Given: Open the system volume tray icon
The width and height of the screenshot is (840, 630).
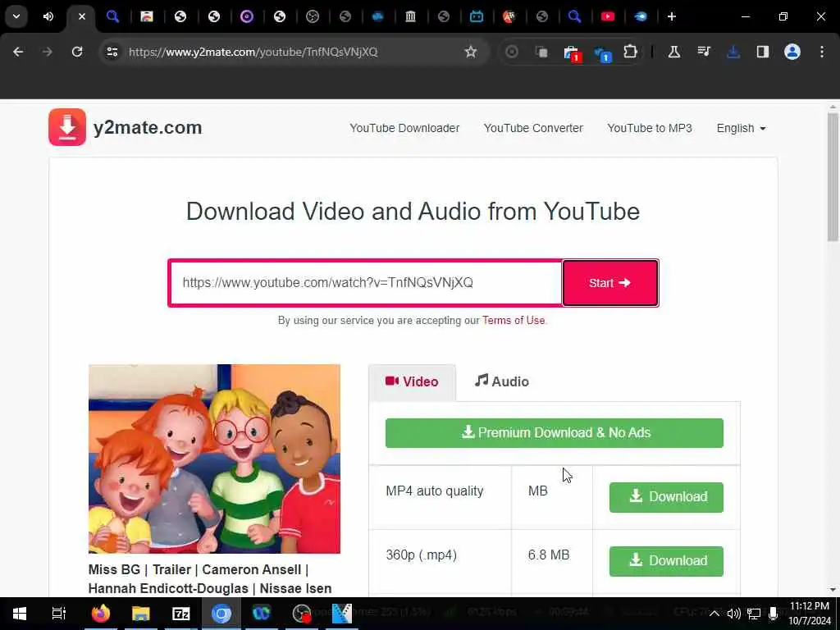Looking at the screenshot, I should (734, 614).
